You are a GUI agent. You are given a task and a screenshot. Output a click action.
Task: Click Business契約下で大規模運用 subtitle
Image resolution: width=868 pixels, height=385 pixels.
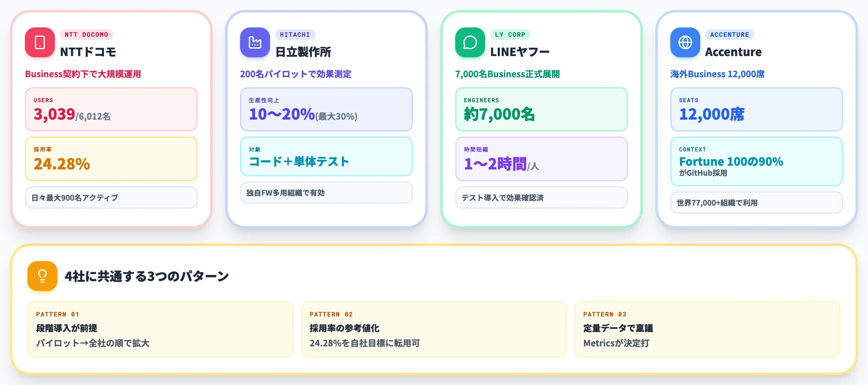tap(83, 74)
